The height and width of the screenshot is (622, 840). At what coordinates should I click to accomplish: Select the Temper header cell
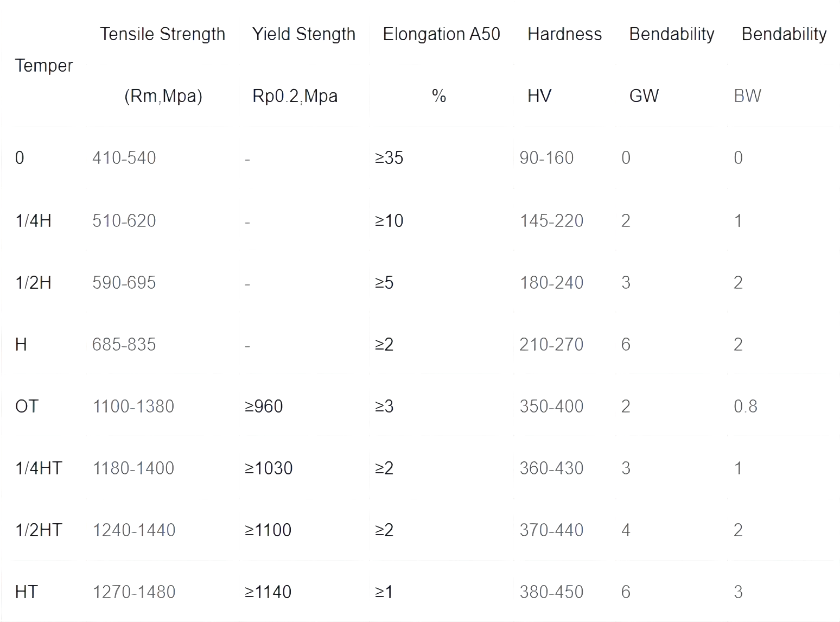click(44, 66)
